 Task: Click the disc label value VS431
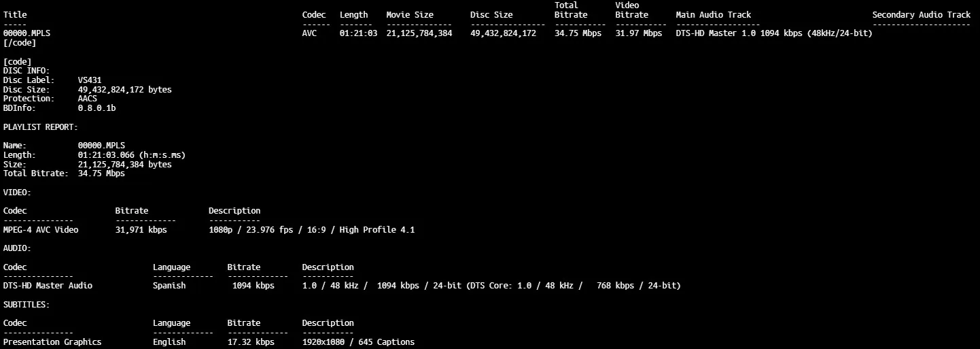[x=90, y=80]
